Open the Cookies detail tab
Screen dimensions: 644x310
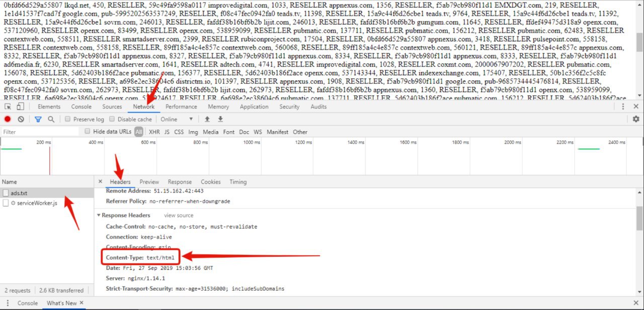211,182
